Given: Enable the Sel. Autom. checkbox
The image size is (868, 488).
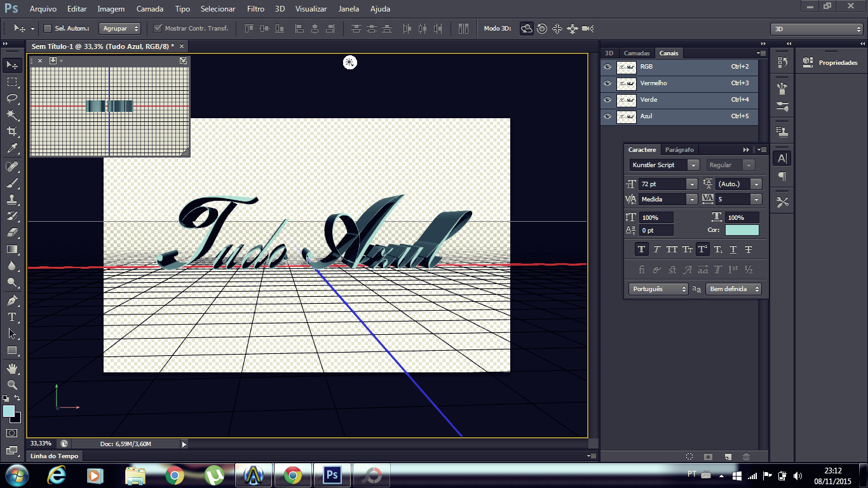Looking at the screenshot, I should coord(48,29).
